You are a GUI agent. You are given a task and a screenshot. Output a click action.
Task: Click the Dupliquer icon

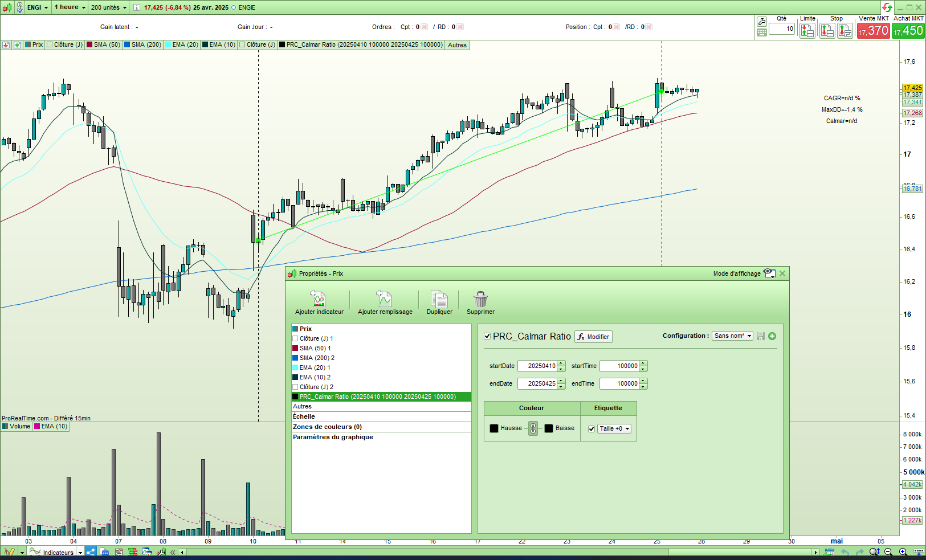[439, 299]
